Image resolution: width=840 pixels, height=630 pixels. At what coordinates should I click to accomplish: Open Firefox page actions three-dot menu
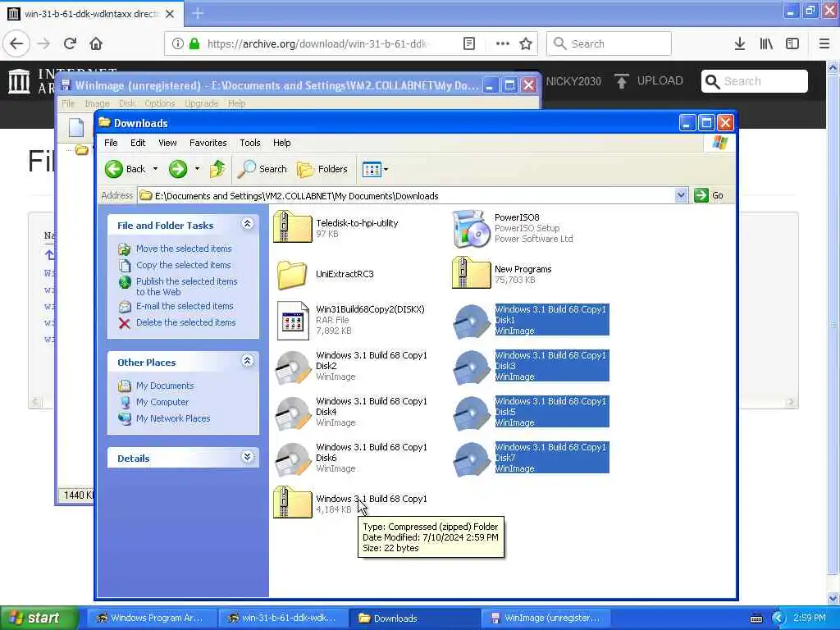(x=503, y=43)
